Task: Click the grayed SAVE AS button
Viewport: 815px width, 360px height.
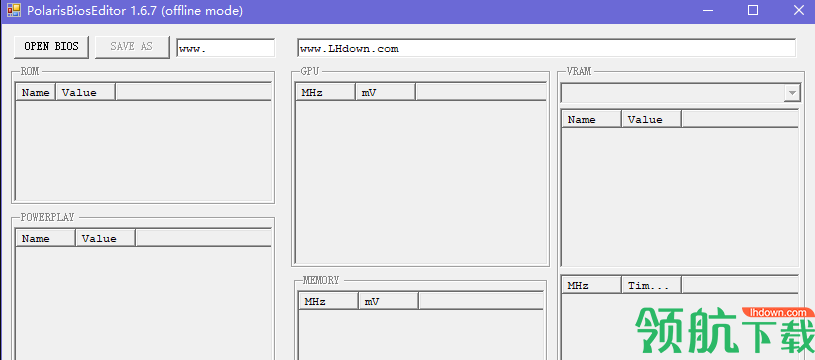Action: click(132, 47)
